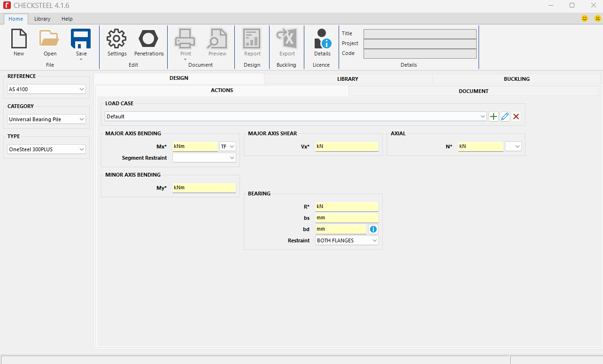Close the CHECKSTEEL window
603x364 pixels.
tap(593, 5)
